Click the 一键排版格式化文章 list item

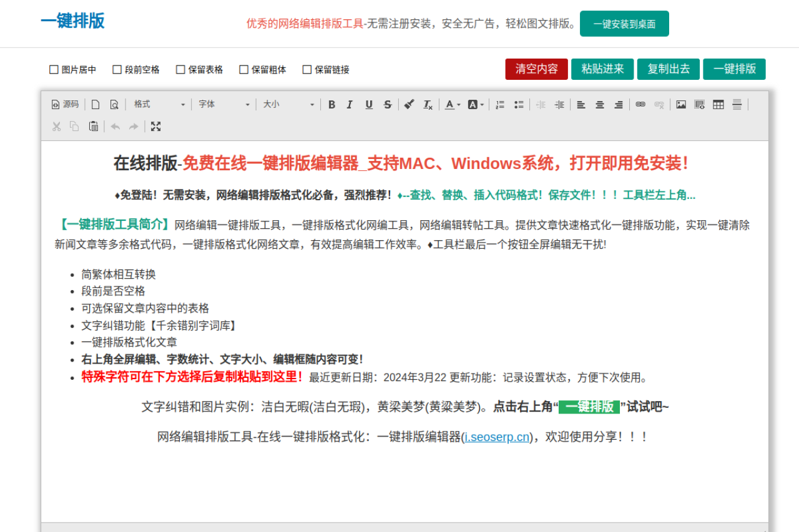tap(129, 342)
